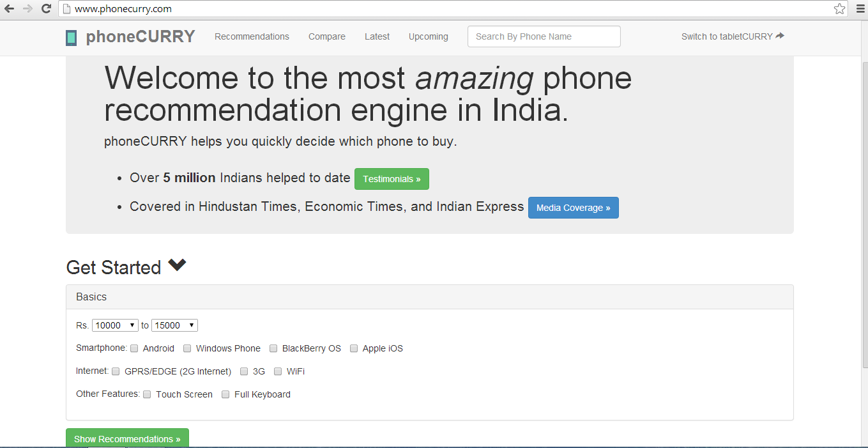Click the chevron beside Get Started
This screenshot has width=868, height=448.
click(x=177, y=265)
